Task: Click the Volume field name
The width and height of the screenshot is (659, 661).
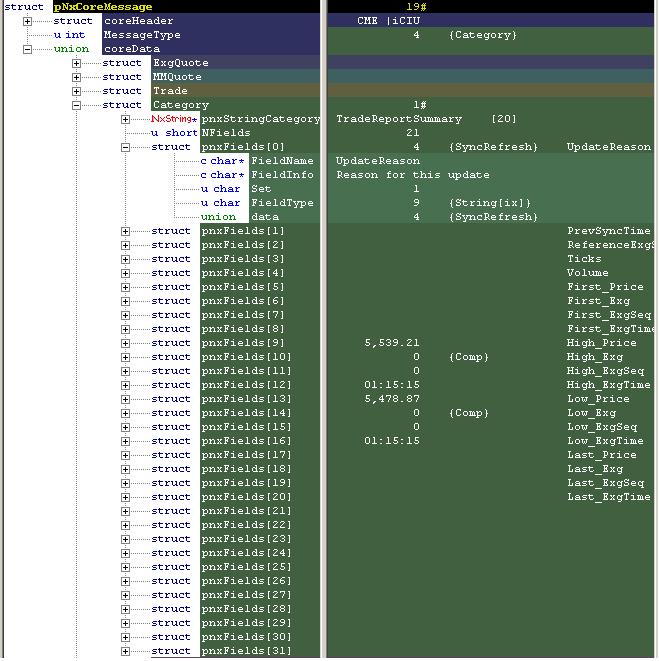Action: pos(588,273)
